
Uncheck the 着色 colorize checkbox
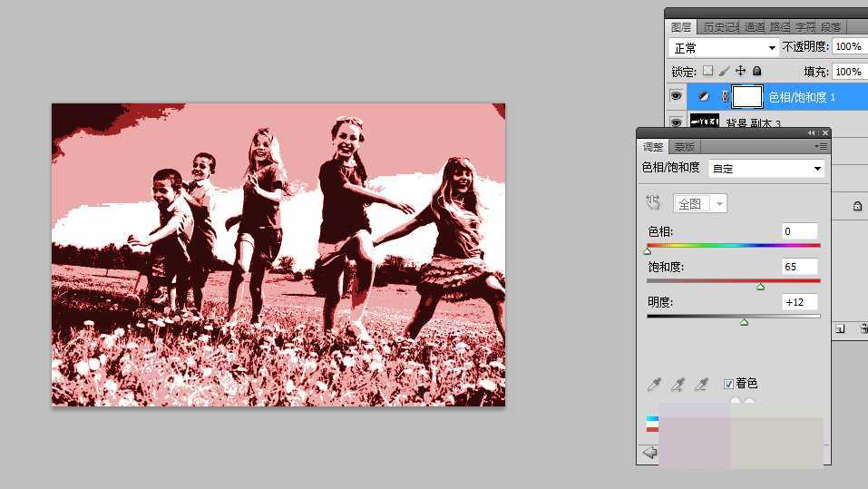coord(728,384)
